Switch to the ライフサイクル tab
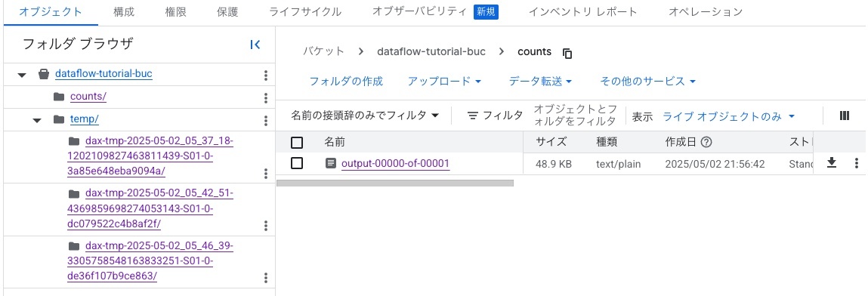The height and width of the screenshot is (296, 868). [x=305, y=11]
